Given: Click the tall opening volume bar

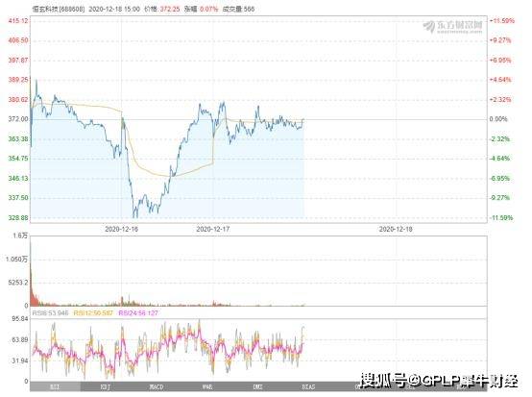Looking at the screenshot, I should (x=32, y=272).
